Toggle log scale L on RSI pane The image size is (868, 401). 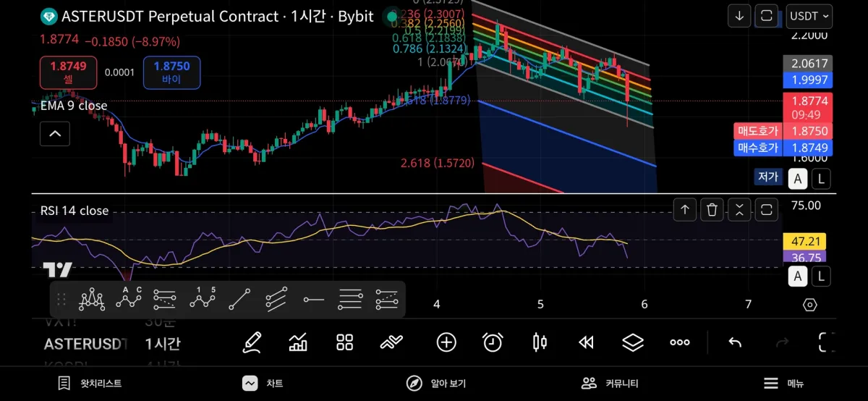click(x=821, y=276)
